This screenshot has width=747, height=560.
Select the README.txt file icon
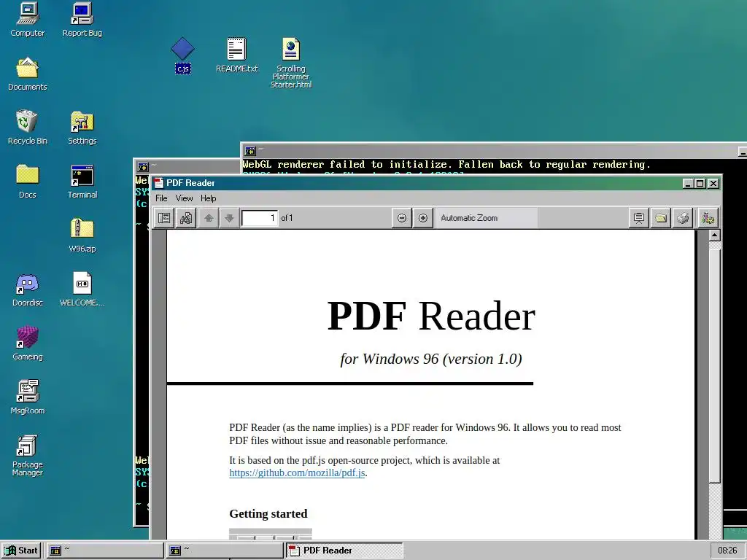(236, 55)
